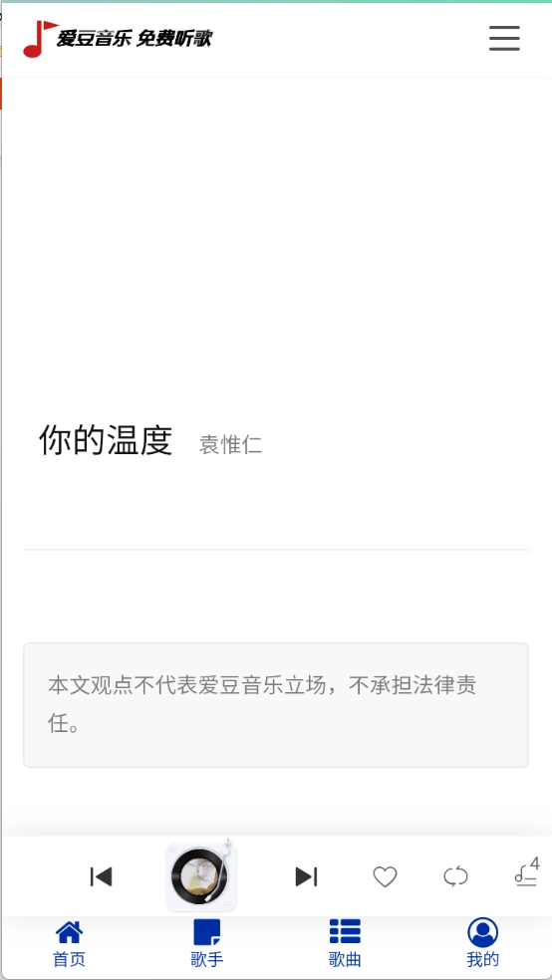
Task: Click the note icon above 歌手
Action: (x=207, y=932)
